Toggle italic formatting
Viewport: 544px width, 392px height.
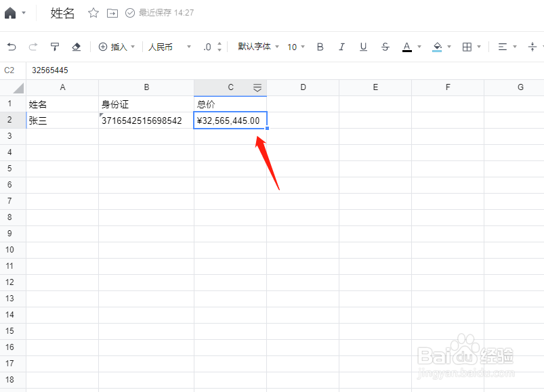pos(341,47)
